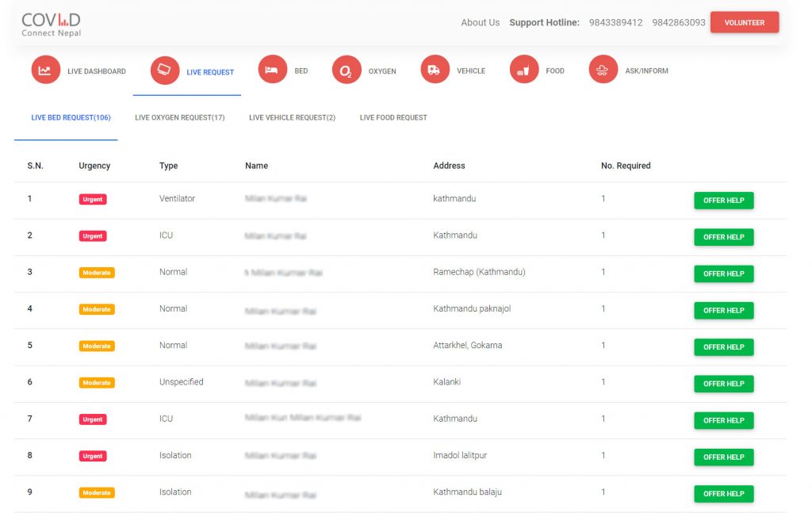Click the Ask/Inform icon
Screen dimensions: 812x513
[603, 70]
